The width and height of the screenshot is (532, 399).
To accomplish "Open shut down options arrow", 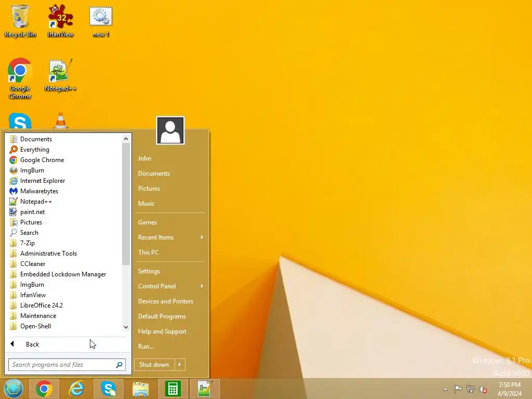I will (180, 365).
